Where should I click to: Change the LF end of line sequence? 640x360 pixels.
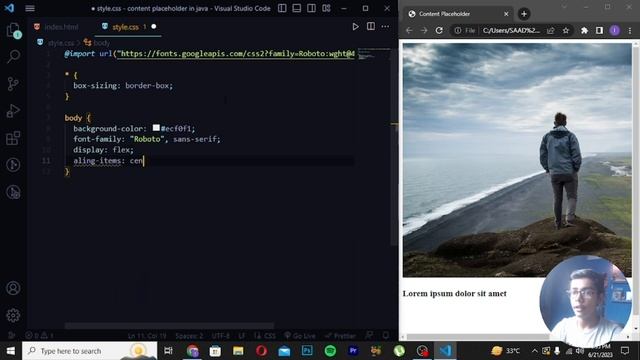point(242,336)
